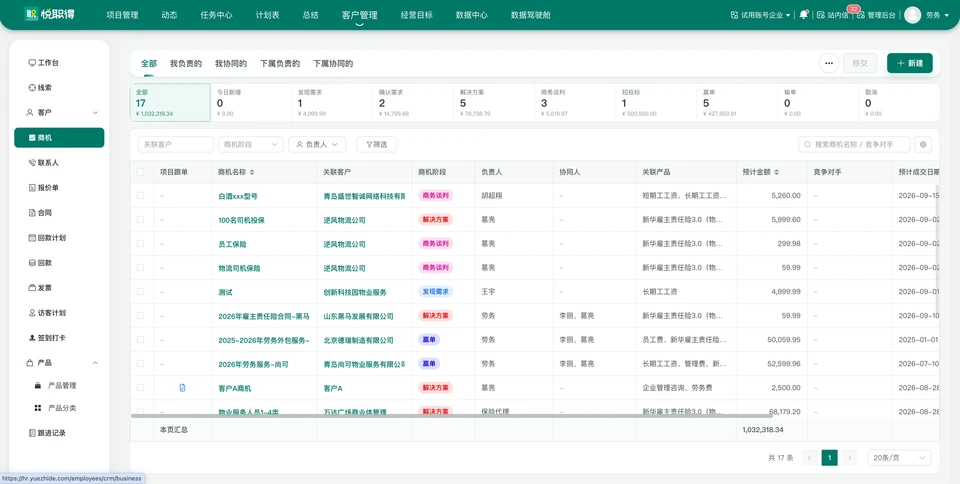Click the 悦职得 logo icon
The height and width of the screenshot is (484, 960).
tap(31, 14)
